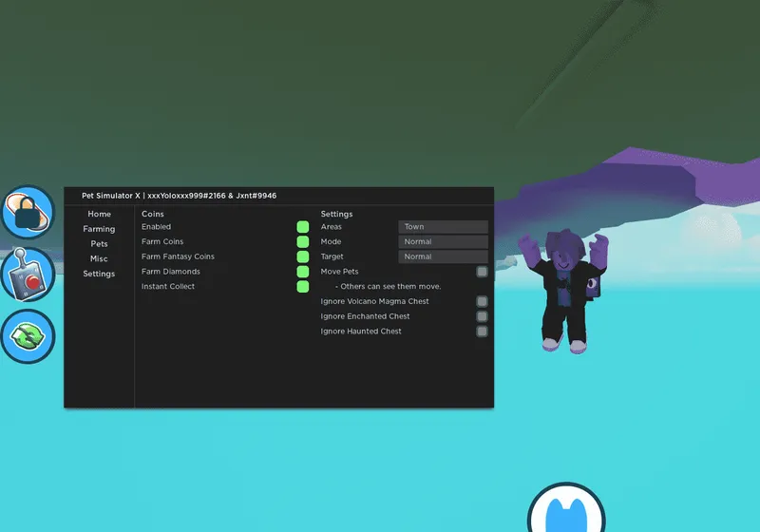Open the blue cat pets button
The image size is (760, 532).
566,507
